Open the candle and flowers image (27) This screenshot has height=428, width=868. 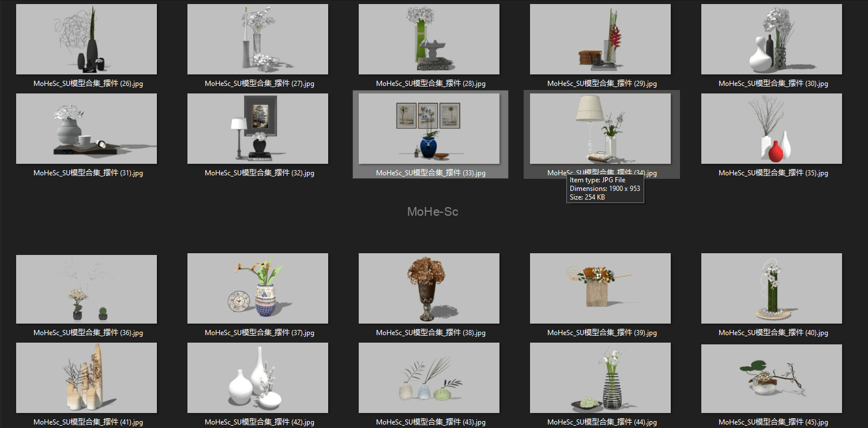click(x=258, y=39)
